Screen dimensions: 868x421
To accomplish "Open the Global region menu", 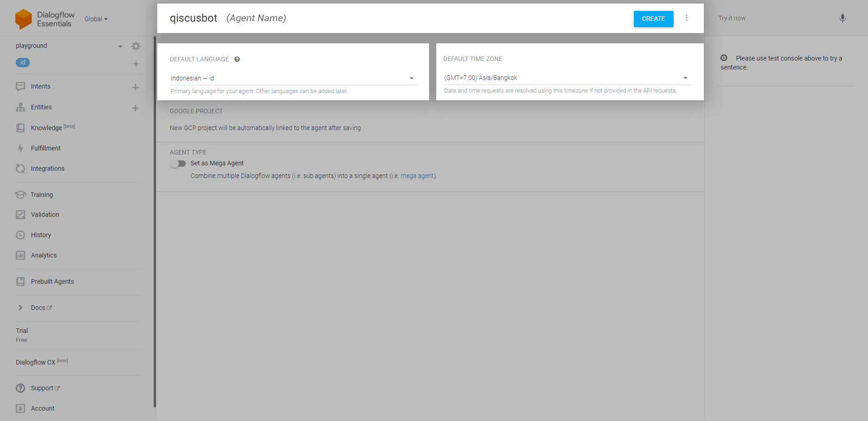I will (x=96, y=19).
